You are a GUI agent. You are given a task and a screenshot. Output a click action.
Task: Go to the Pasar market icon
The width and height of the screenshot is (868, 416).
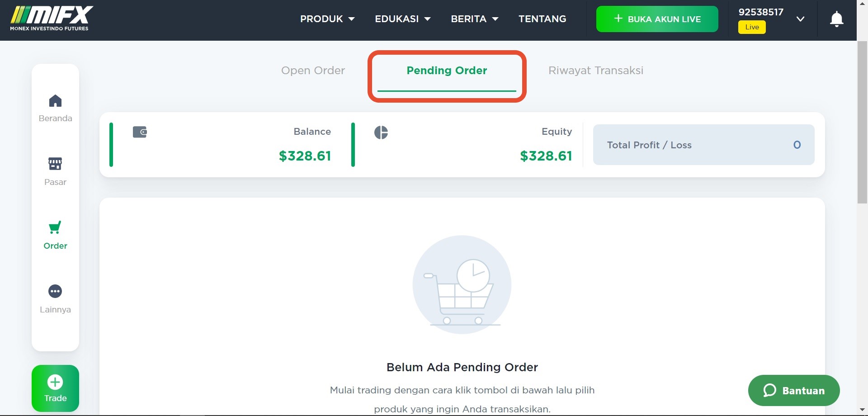(55, 164)
